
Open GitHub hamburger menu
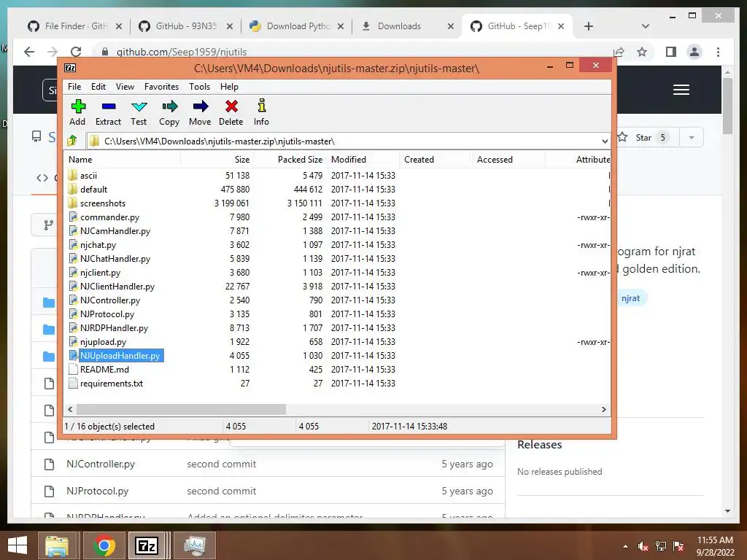pyautogui.click(x=681, y=90)
